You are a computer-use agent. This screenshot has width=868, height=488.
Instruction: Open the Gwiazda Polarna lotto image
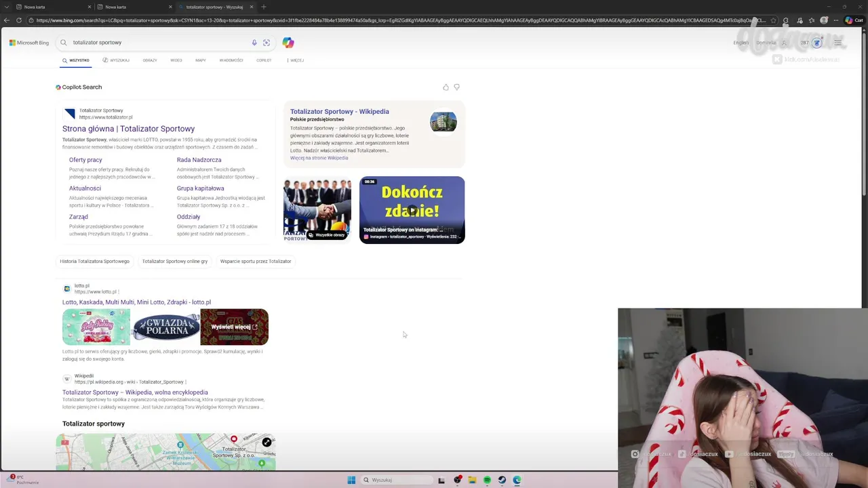coord(165,327)
